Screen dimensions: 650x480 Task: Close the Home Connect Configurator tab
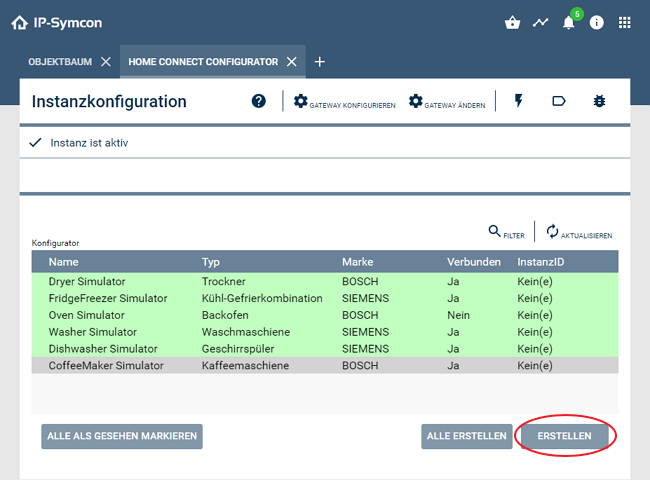coord(292,62)
